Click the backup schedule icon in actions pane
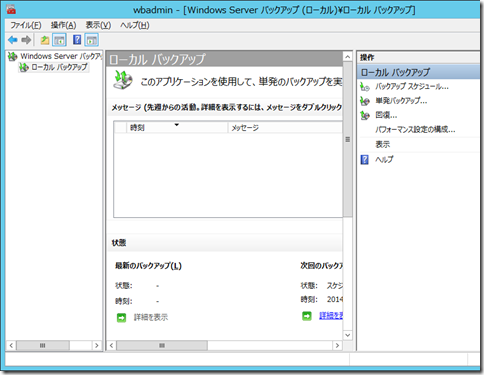The image size is (484, 375). click(365, 87)
